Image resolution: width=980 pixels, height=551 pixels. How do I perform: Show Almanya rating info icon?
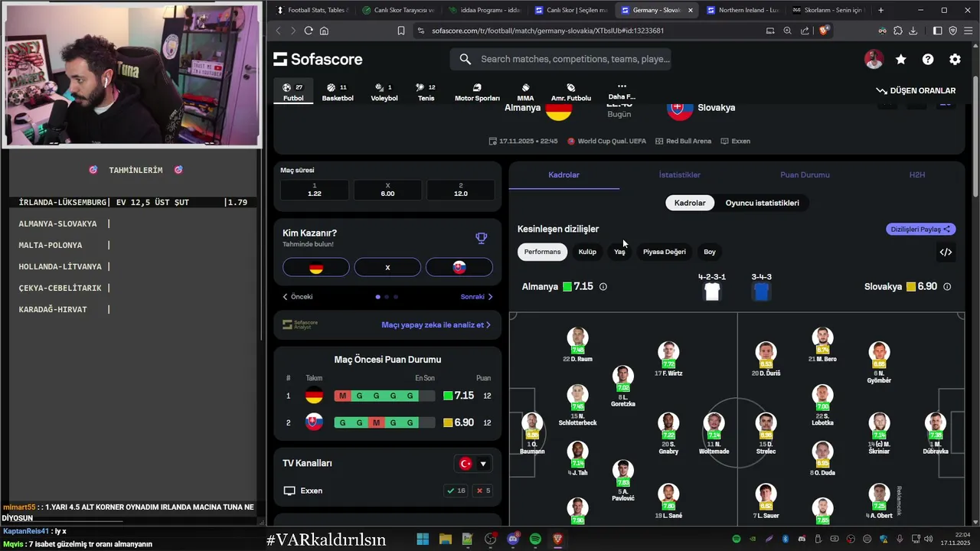pos(603,287)
